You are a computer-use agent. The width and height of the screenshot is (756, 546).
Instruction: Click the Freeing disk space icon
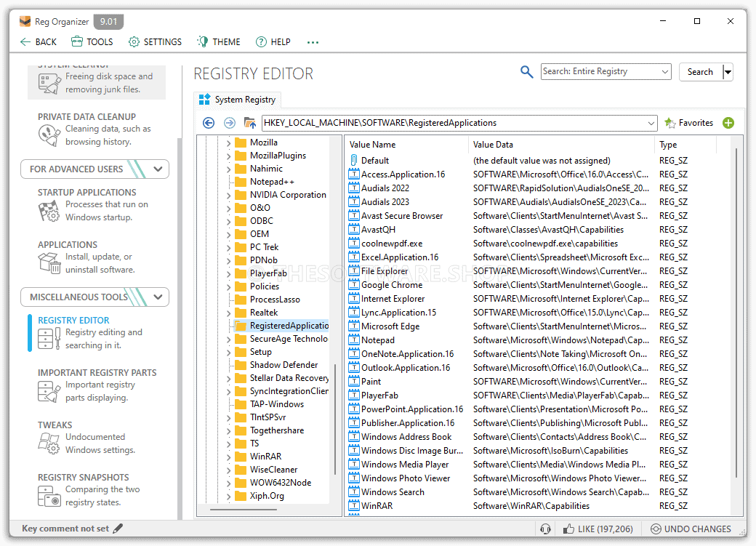49,83
